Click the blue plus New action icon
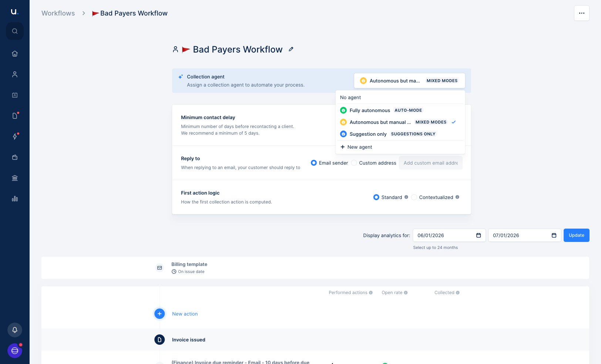Viewport: 601px width, 364px height. pyautogui.click(x=159, y=314)
